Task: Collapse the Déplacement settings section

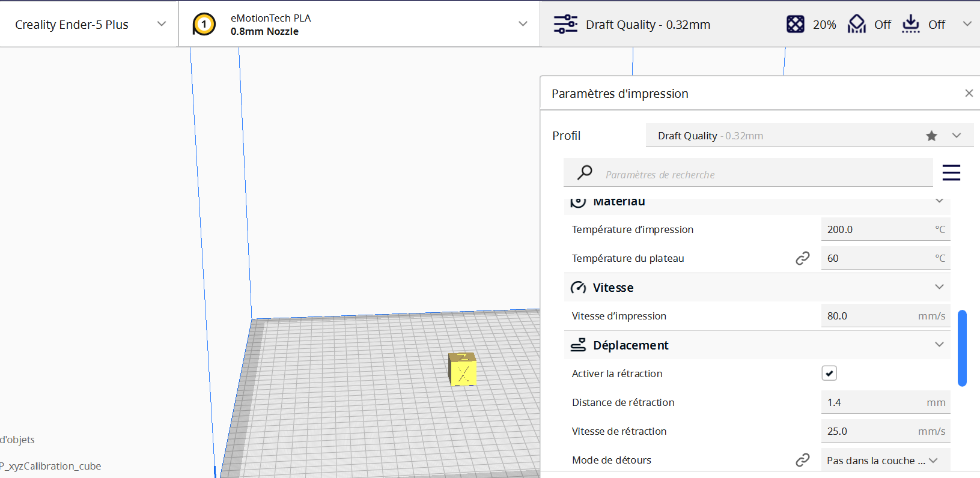Action: click(x=757, y=345)
